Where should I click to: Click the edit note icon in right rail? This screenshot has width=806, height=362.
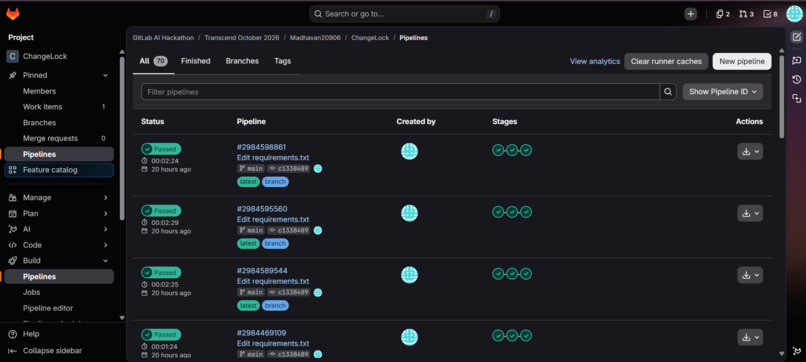(x=796, y=37)
